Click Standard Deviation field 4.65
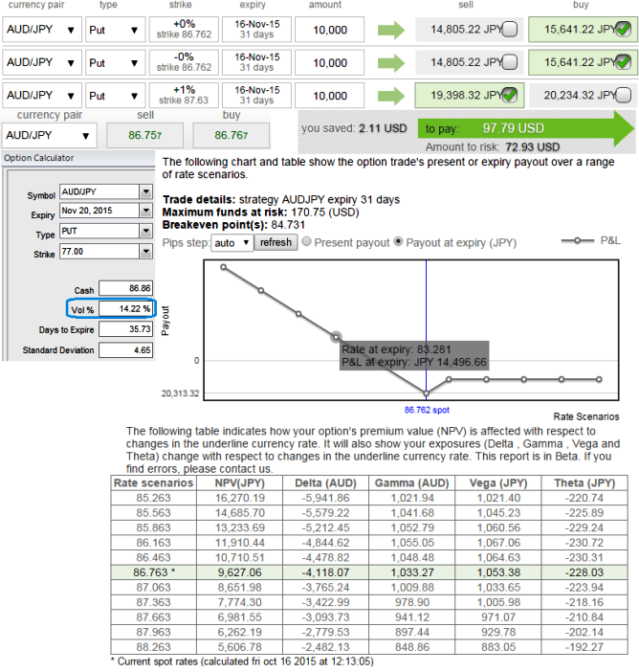 pos(126,350)
